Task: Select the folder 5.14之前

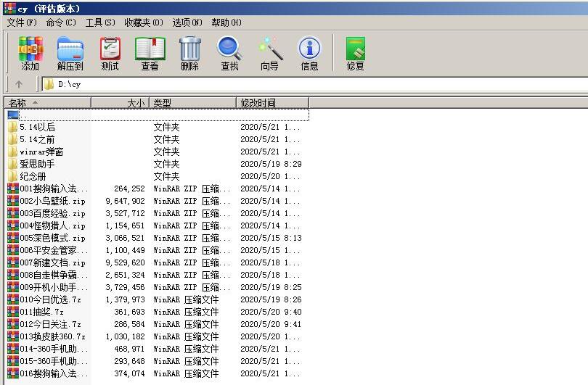Action: (x=37, y=139)
